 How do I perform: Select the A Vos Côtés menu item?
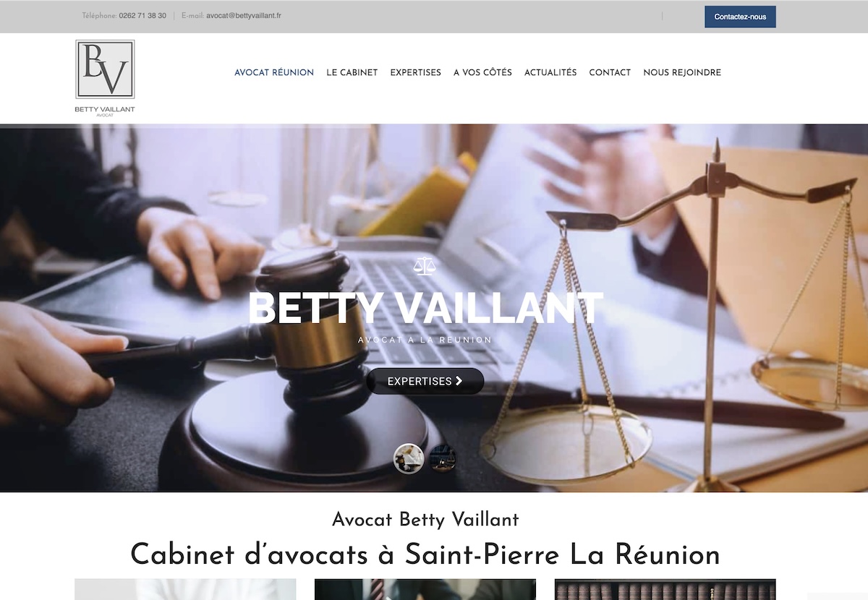click(x=482, y=72)
